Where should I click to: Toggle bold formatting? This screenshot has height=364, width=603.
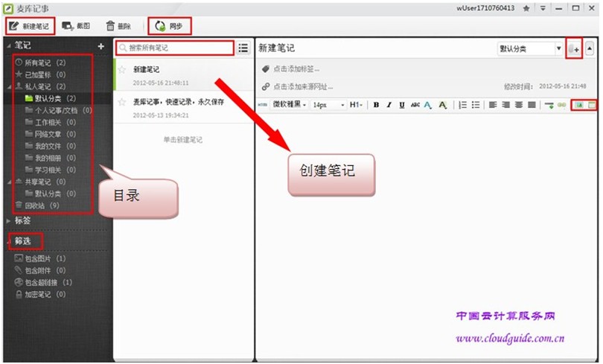(376, 104)
